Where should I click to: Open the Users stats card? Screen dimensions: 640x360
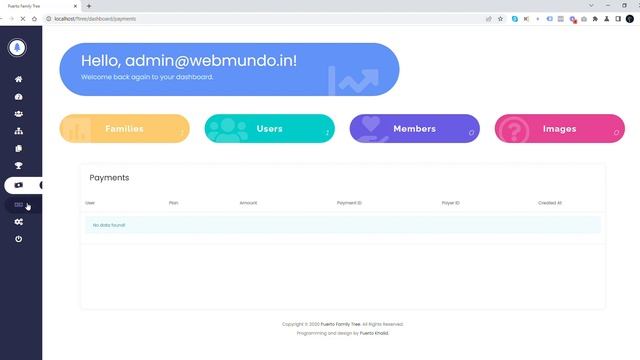click(269, 129)
